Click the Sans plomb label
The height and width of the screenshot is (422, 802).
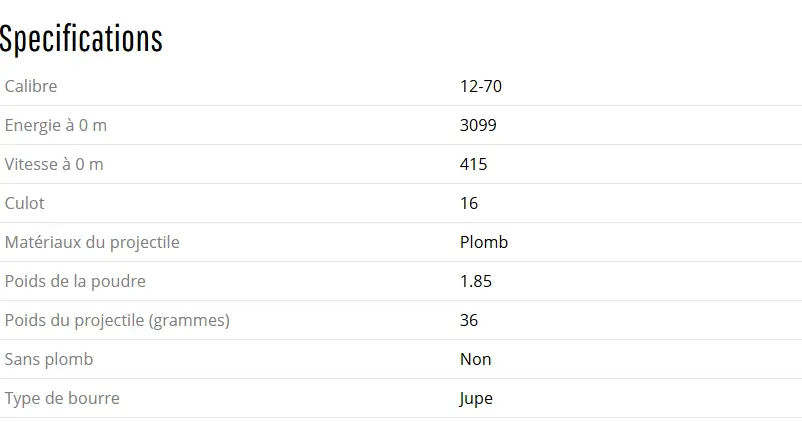(x=49, y=359)
